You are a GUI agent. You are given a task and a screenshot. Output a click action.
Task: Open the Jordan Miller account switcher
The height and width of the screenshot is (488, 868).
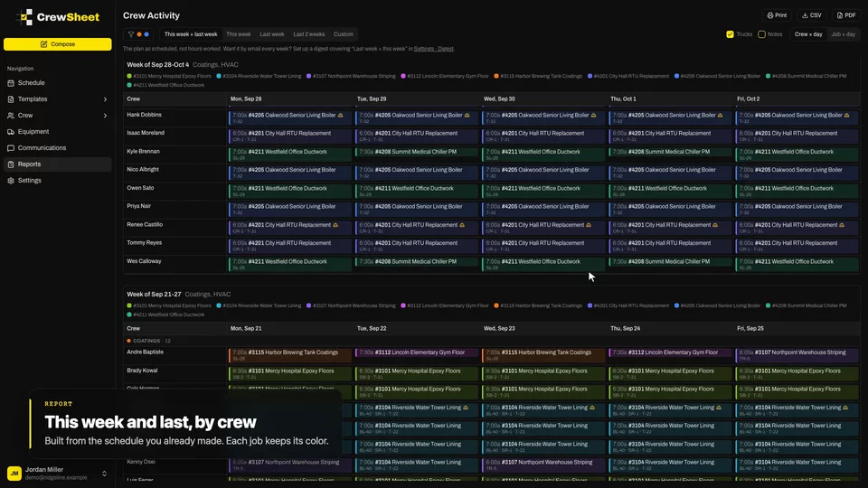(58, 473)
